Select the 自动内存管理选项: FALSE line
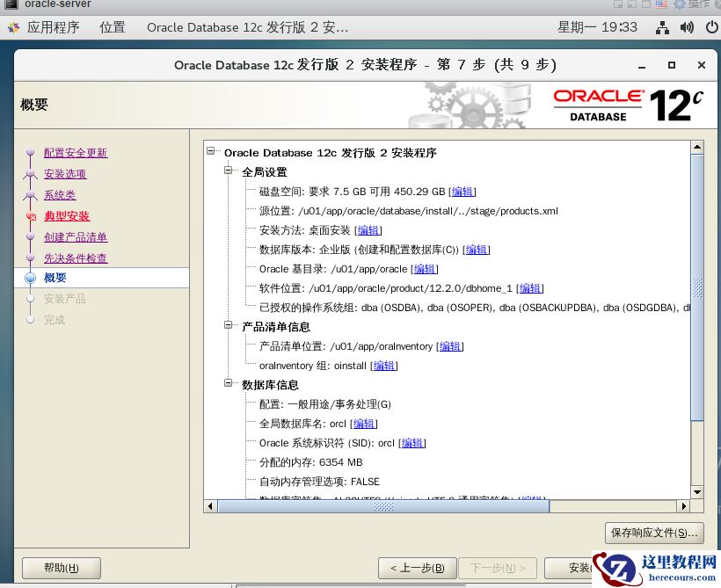 pos(319,482)
